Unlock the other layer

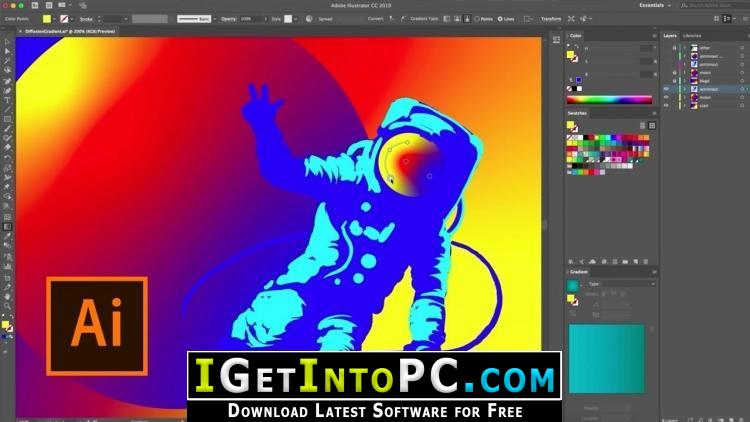pyautogui.click(x=674, y=48)
